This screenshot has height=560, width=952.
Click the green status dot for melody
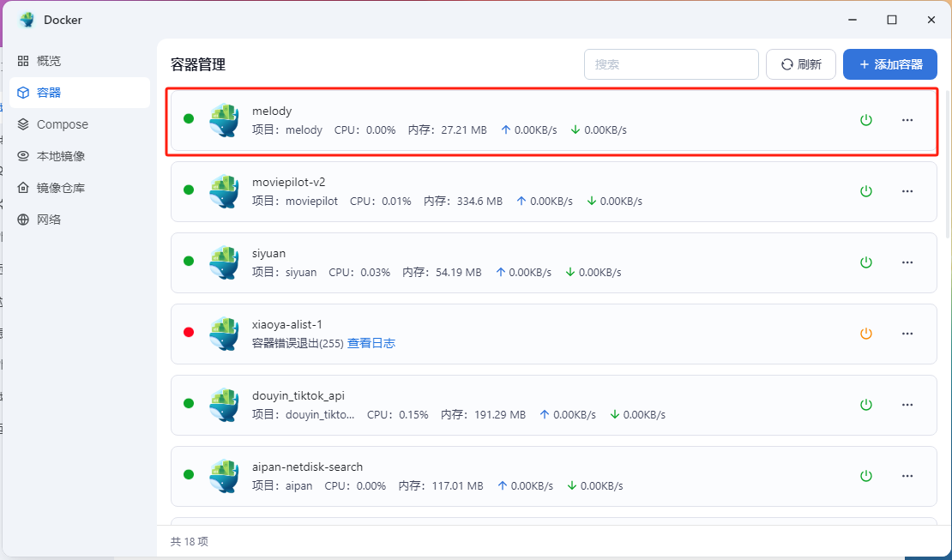tap(189, 118)
